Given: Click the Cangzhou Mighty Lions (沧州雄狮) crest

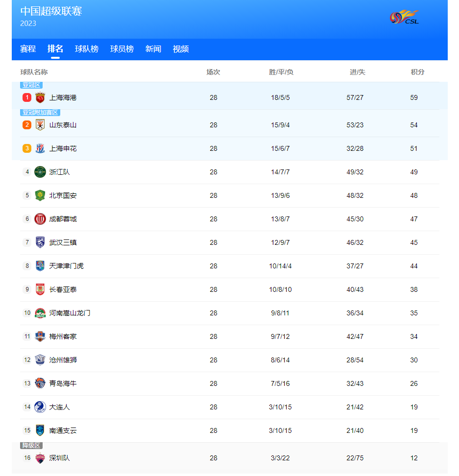Looking at the screenshot, I should [40, 360].
